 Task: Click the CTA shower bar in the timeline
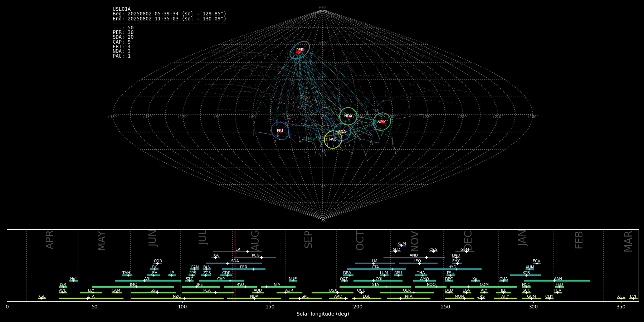[376, 269]
